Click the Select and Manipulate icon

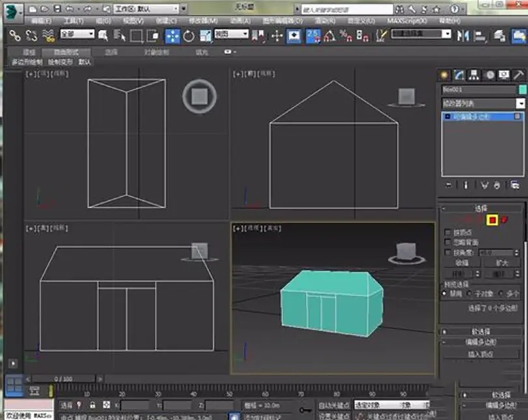[277, 36]
